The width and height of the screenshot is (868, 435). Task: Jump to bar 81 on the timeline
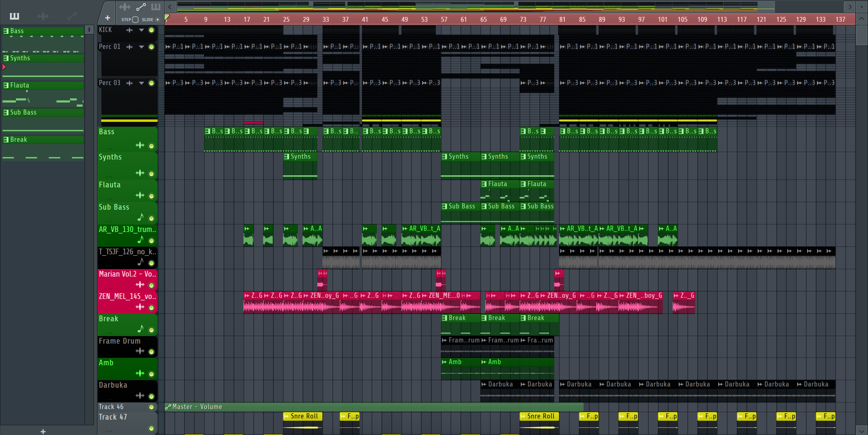coord(562,20)
